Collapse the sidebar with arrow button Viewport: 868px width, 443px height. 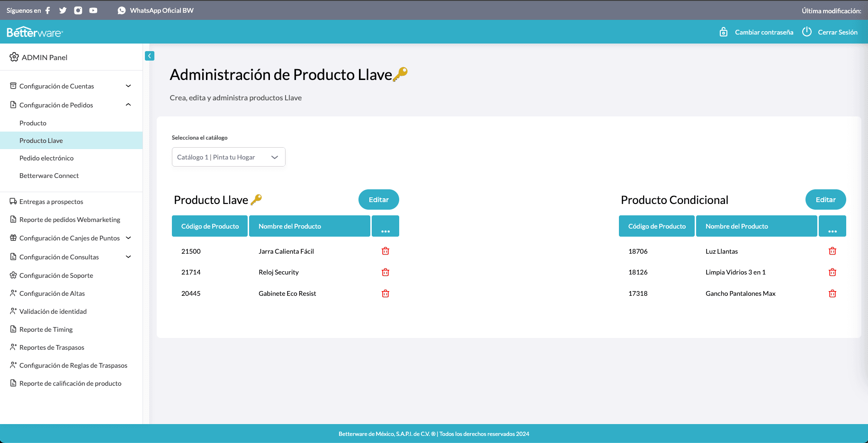150,56
